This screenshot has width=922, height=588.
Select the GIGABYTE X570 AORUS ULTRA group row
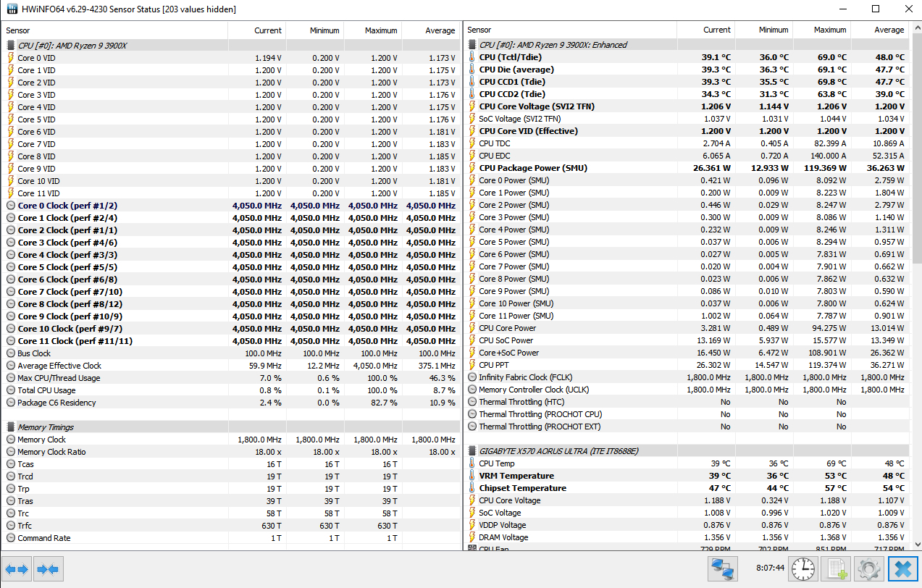[x=687, y=451]
